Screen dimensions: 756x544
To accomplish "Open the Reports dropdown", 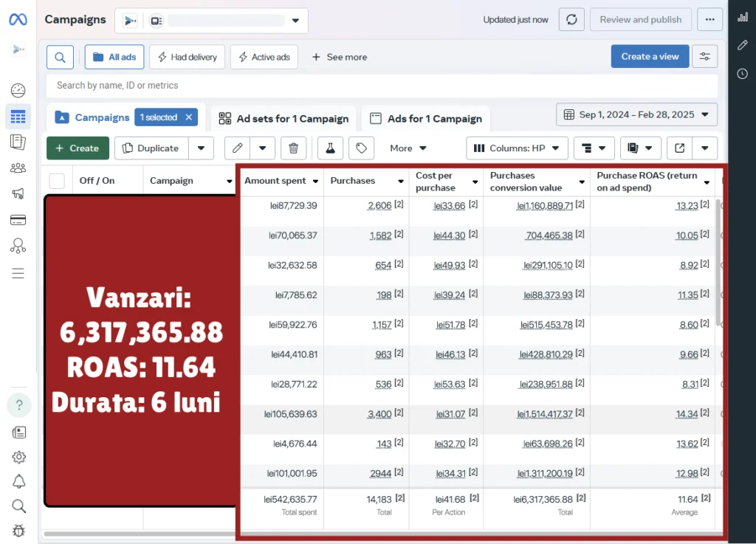I will [x=641, y=148].
